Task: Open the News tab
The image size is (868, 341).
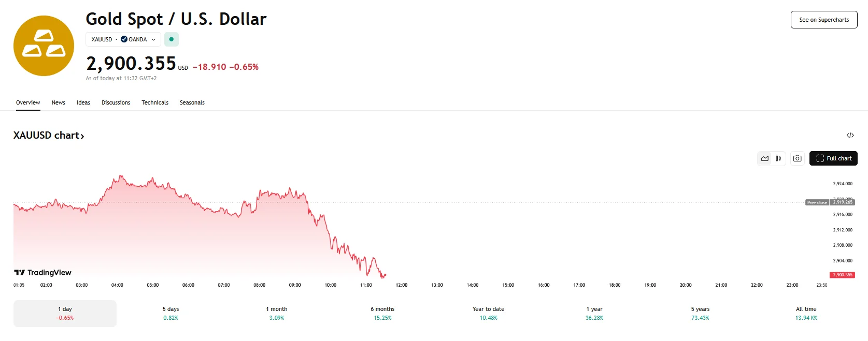Action: 58,102
